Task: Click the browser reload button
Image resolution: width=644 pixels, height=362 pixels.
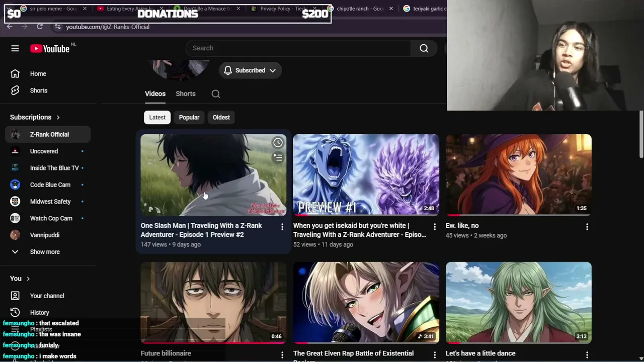Action: [40, 27]
